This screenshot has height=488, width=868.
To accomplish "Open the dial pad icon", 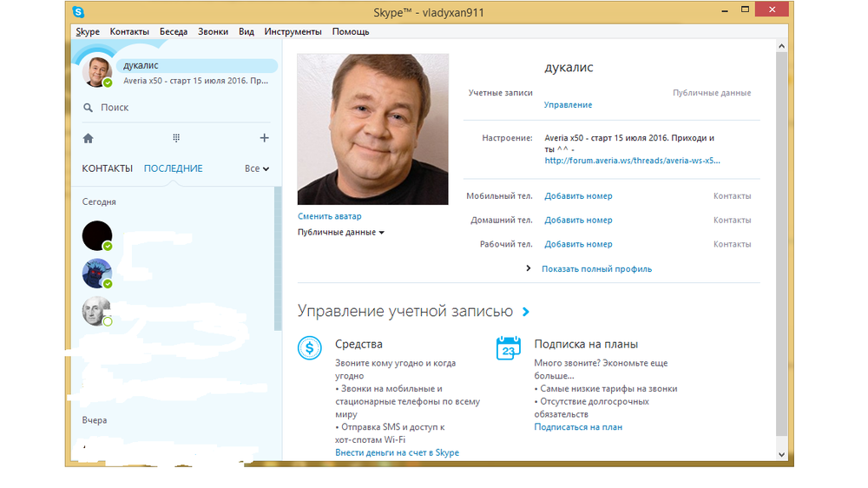I will 176,138.
